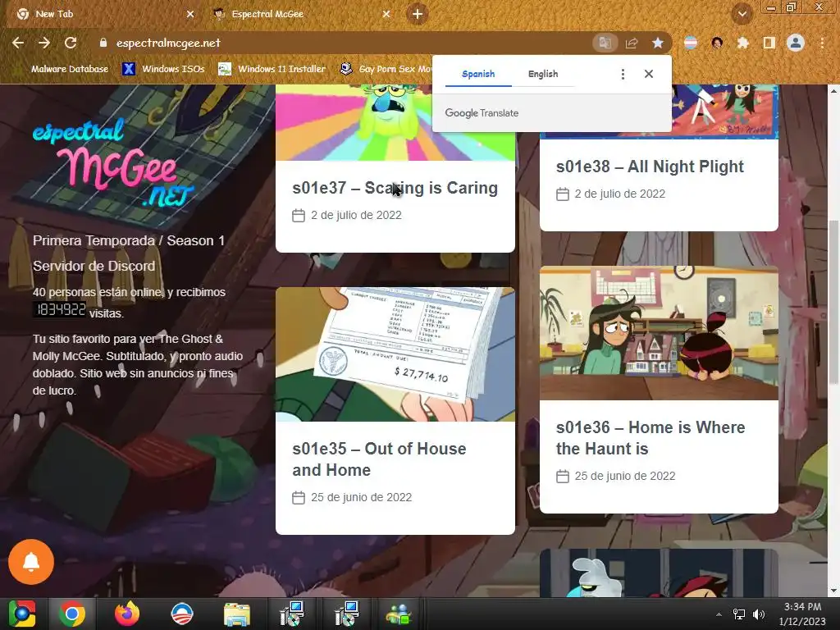Click the rainbow thumbnail for s01e37
The width and height of the screenshot is (840, 630).
tap(395, 123)
